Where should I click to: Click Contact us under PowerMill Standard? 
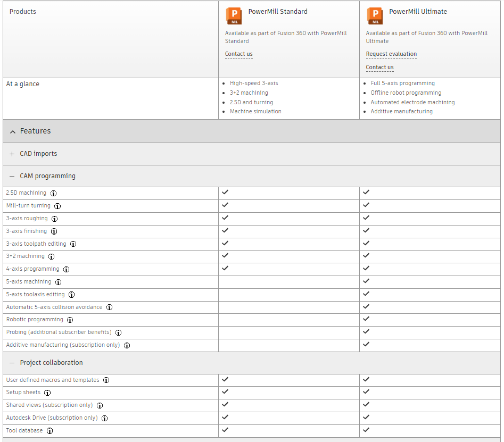tap(239, 54)
